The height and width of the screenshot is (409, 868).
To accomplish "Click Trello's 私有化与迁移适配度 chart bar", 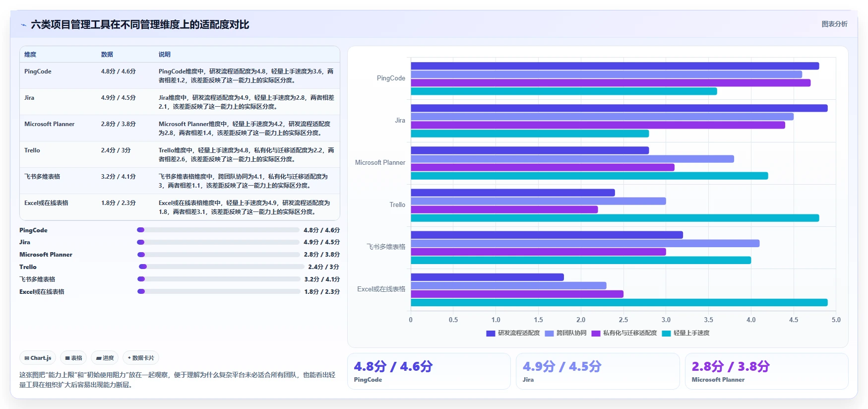I will click(504, 209).
